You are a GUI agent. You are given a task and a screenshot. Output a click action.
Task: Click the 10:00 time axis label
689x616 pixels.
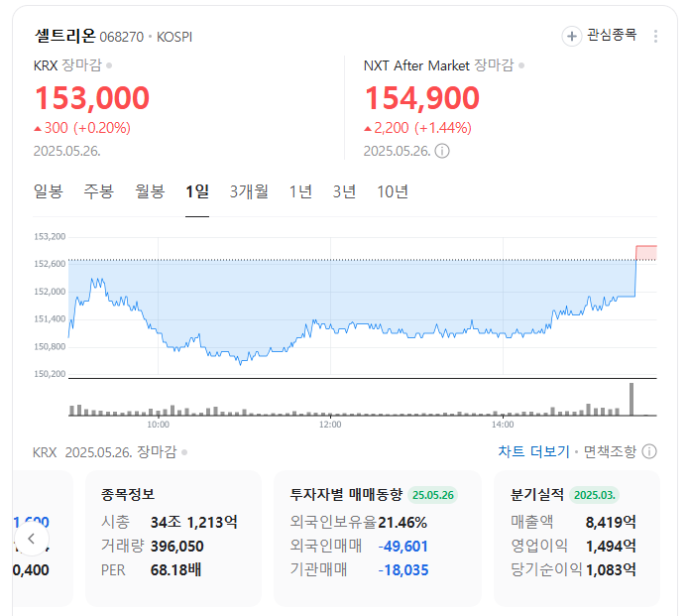158,425
